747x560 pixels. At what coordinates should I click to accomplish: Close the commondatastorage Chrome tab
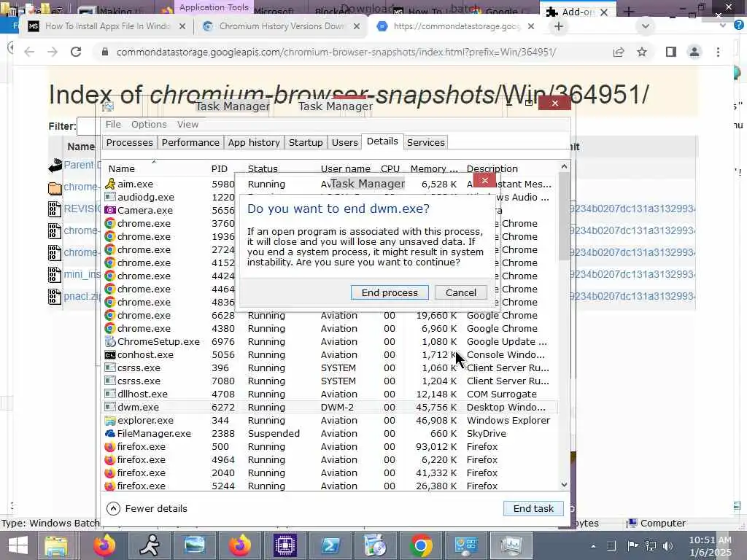click(531, 26)
